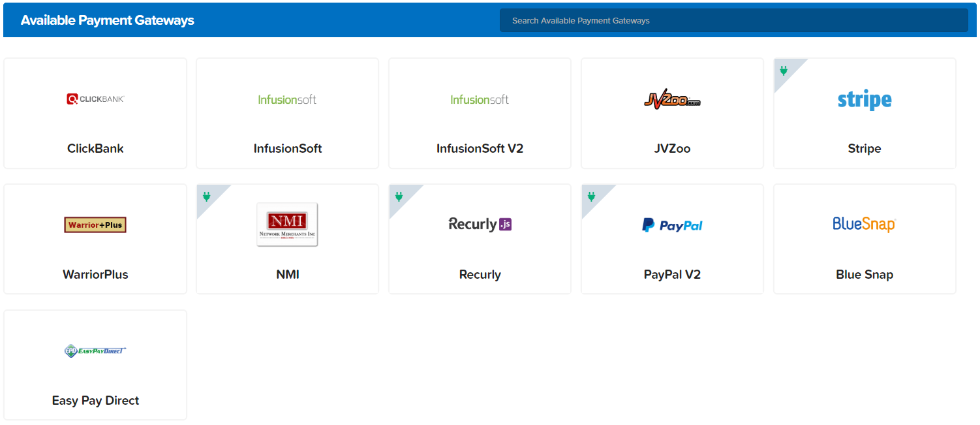Image resolution: width=980 pixels, height=425 pixels.
Task: Select the NMI gateway label
Action: pyautogui.click(x=288, y=274)
